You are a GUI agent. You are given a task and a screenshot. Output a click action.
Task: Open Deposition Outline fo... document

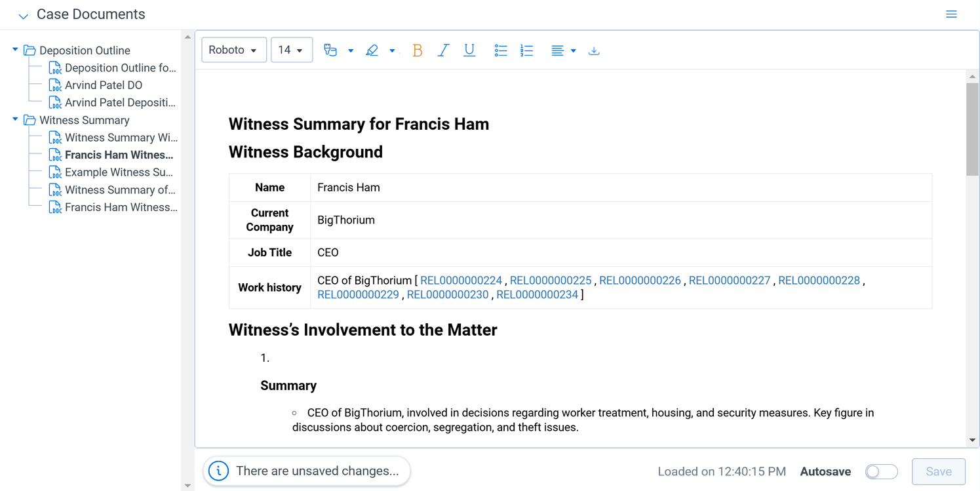pos(121,68)
